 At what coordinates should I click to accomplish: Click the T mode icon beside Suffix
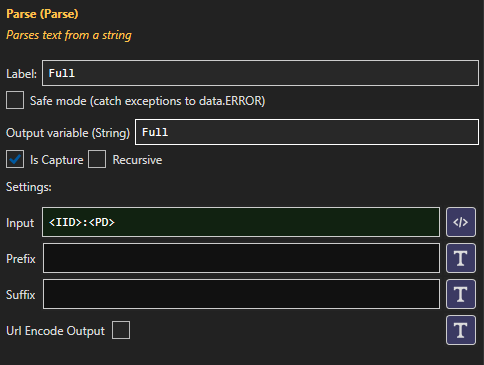pos(461,294)
